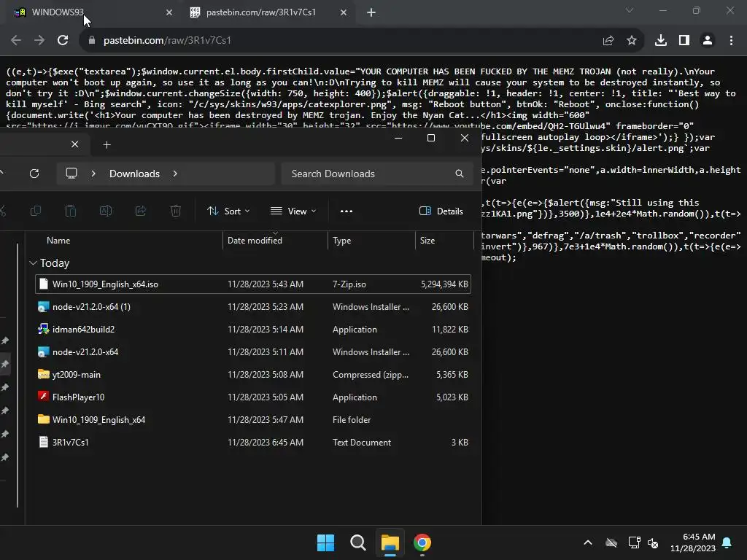Select Downloads in the breadcrumb
This screenshot has width=747, height=560.
(x=134, y=174)
